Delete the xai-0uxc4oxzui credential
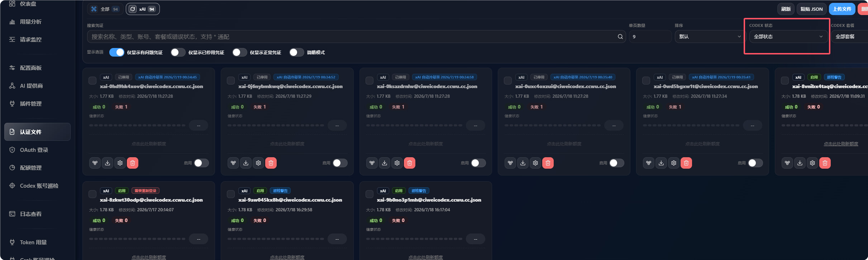The width and height of the screenshot is (868, 260). pyautogui.click(x=548, y=163)
